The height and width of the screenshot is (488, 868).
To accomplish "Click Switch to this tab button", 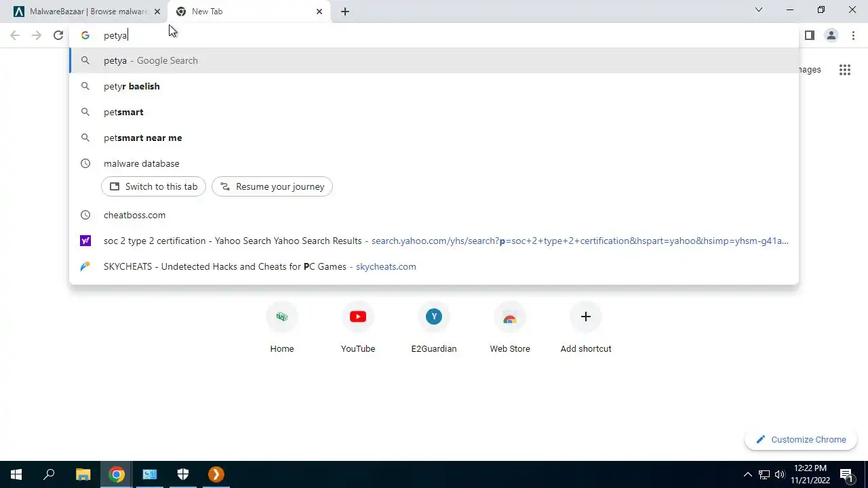I will (x=153, y=186).
